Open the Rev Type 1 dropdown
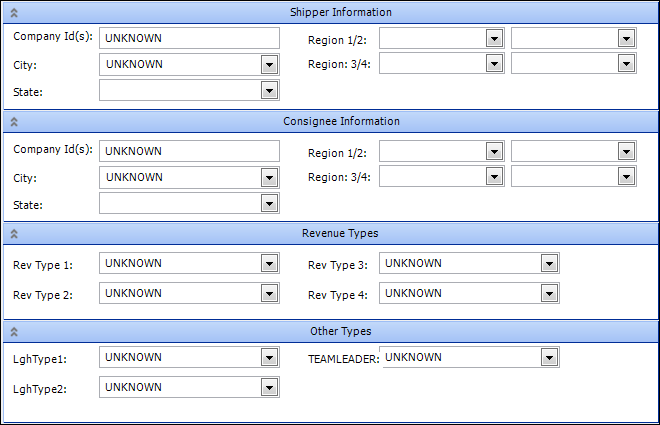Viewport: 660px width, 425px height. point(268,264)
